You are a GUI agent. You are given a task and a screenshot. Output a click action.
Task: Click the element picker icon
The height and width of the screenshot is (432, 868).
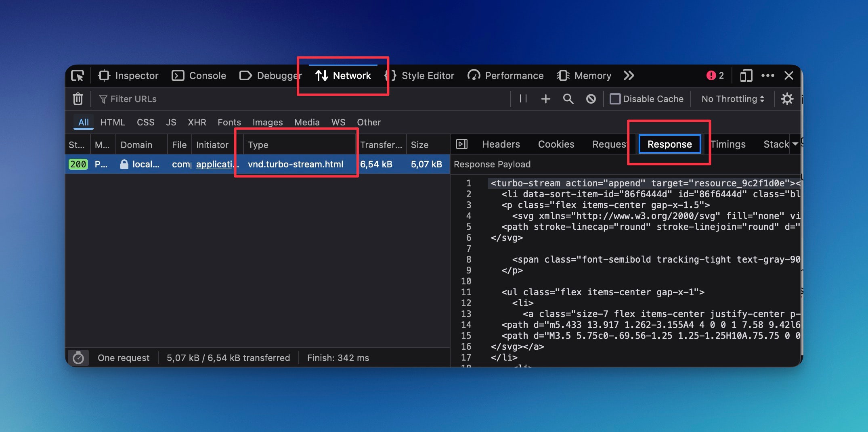pyautogui.click(x=78, y=76)
